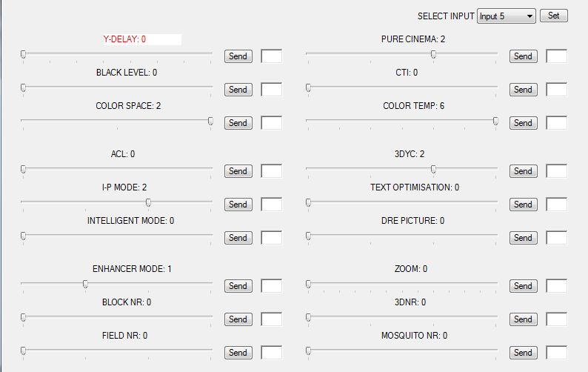Click the BLACK LEVEL slider thumb
The image size is (588, 372).
[24, 88]
